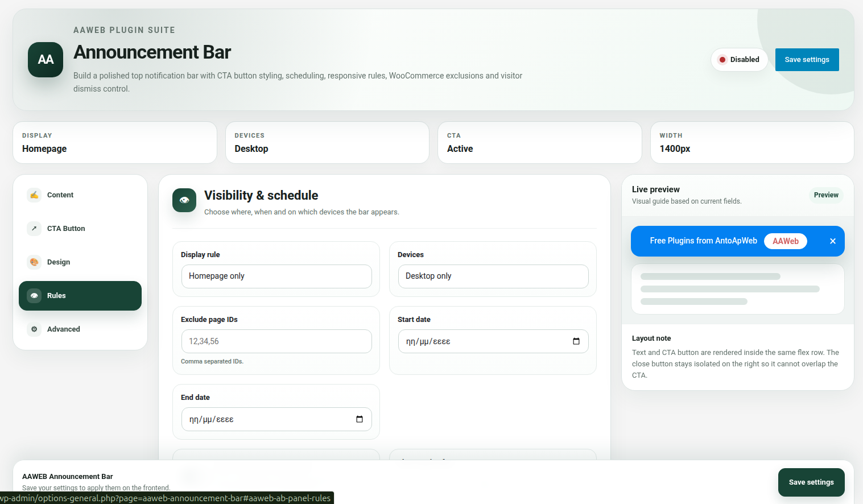This screenshot has width=863, height=504.
Task: Open the End date calendar picker icon
Action: click(x=360, y=419)
